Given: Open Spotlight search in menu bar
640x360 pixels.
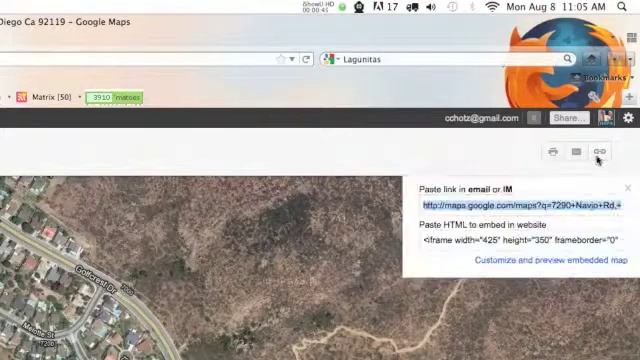Looking at the screenshot, I should coord(622,7).
